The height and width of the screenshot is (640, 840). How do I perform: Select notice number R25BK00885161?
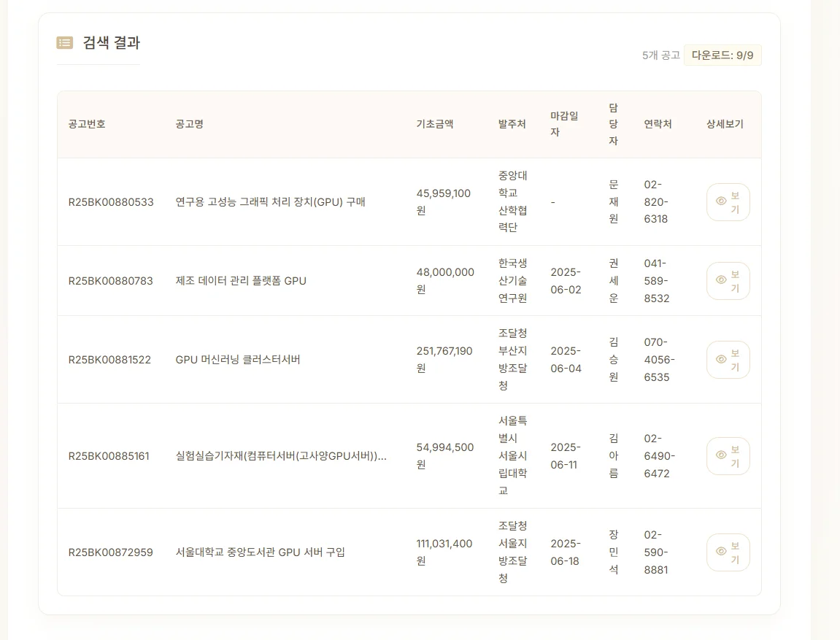pos(109,456)
